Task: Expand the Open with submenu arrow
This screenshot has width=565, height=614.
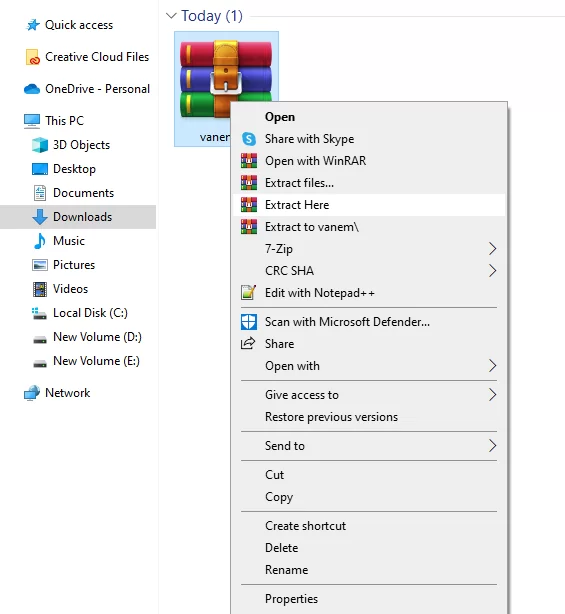Action: click(x=493, y=366)
